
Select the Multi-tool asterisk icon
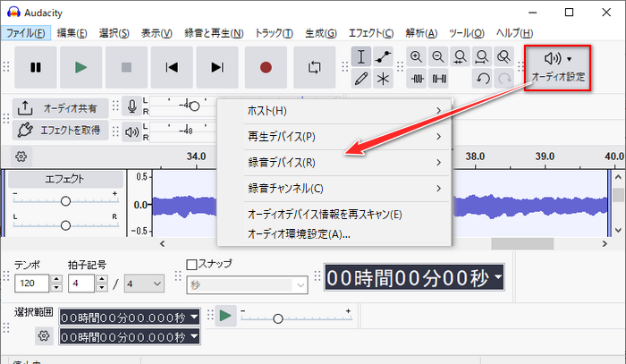tap(384, 79)
